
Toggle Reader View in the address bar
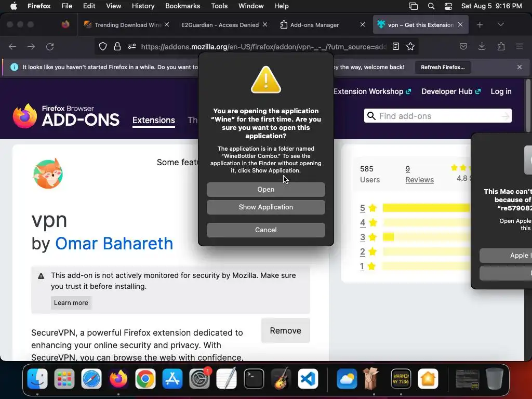tap(395, 46)
